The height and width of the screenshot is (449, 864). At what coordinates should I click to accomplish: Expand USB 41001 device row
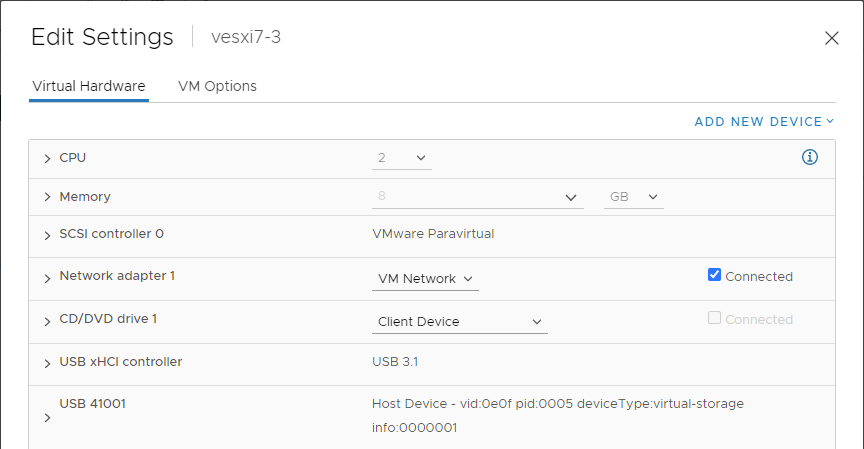[x=47, y=418]
